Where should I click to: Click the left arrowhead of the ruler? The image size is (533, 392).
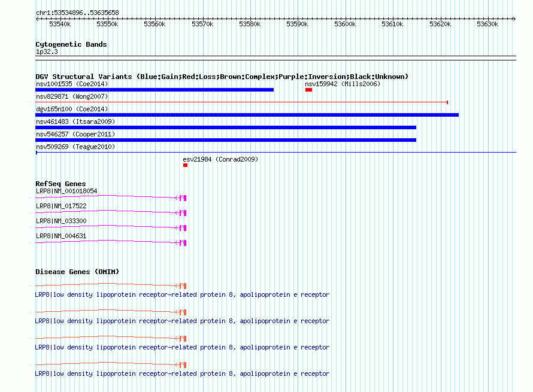click(37, 19)
